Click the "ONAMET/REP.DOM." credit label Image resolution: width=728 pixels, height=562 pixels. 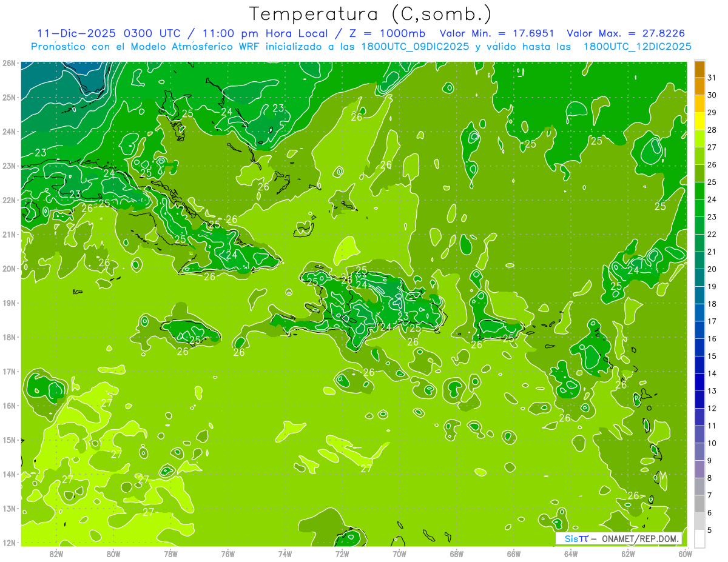[x=641, y=538]
